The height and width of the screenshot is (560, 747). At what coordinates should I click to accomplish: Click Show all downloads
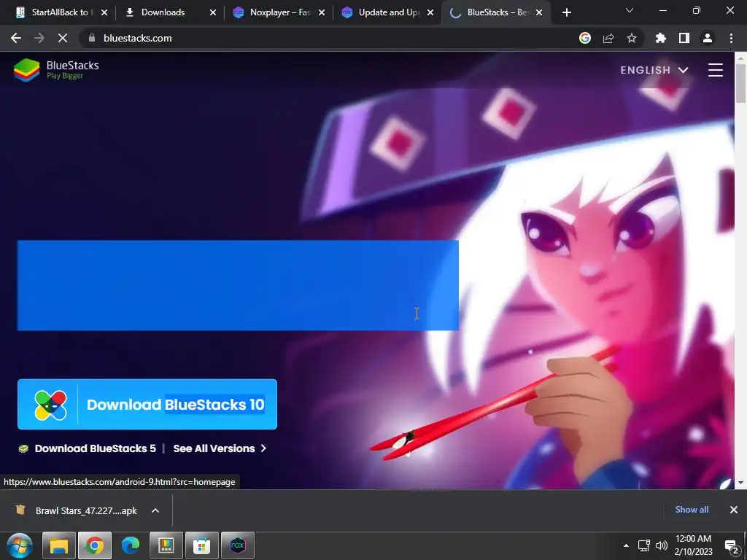click(692, 510)
